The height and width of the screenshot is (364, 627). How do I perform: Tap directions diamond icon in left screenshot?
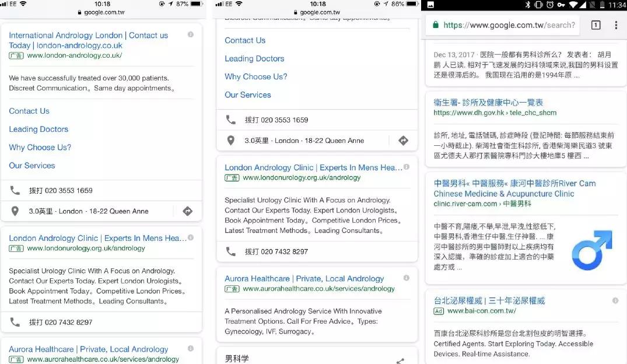[188, 211]
